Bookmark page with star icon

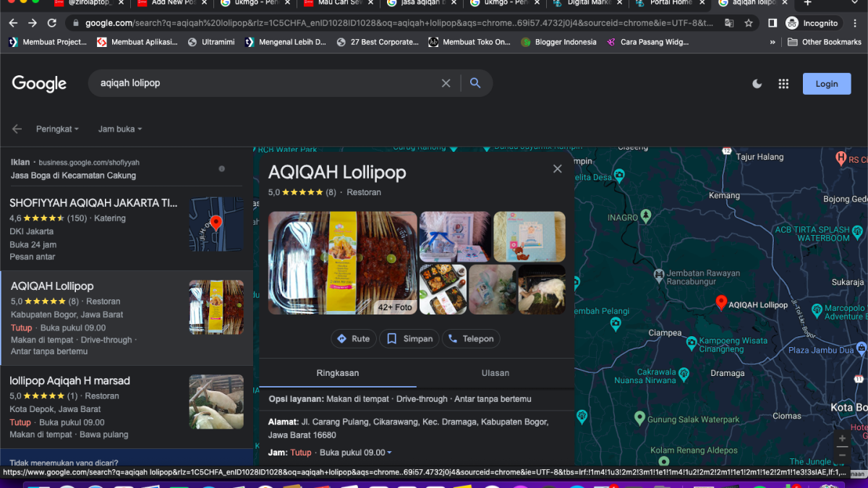tap(749, 23)
